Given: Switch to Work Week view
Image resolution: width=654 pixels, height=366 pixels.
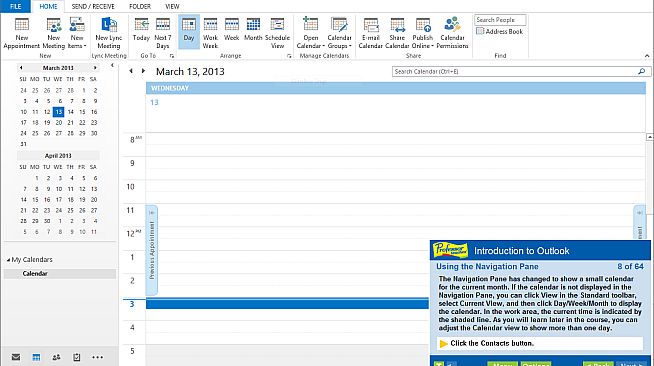Looking at the screenshot, I should [x=210, y=33].
